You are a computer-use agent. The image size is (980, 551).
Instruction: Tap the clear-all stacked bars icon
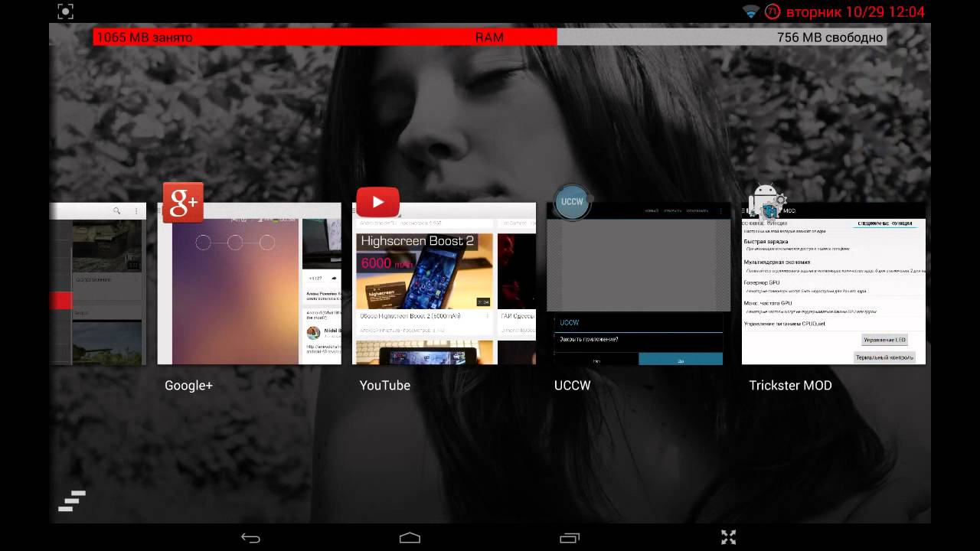(72, 500)
